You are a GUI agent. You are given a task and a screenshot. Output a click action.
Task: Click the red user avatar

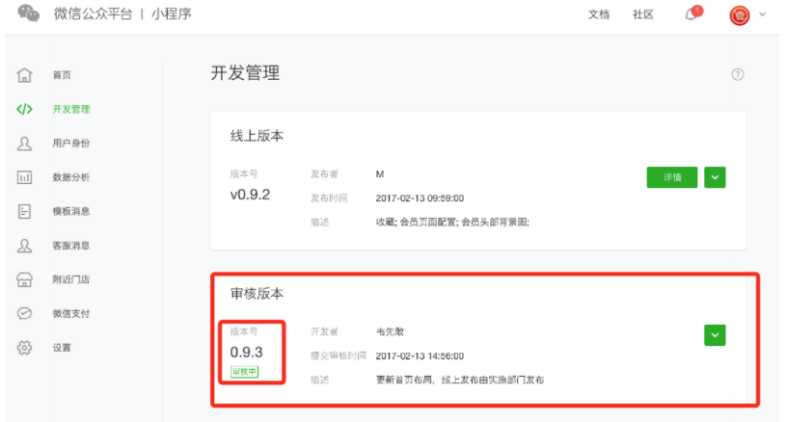click(739, 15)
